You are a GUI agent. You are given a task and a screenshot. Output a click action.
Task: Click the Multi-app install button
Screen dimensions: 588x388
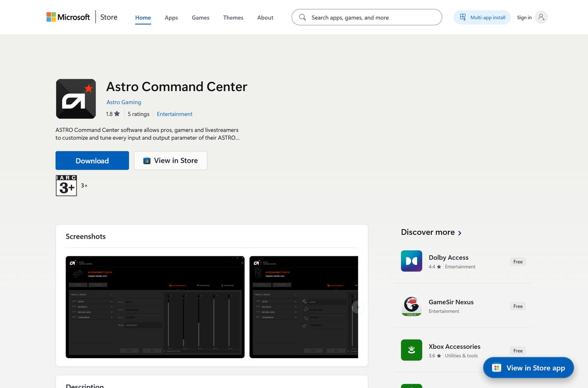482,17
